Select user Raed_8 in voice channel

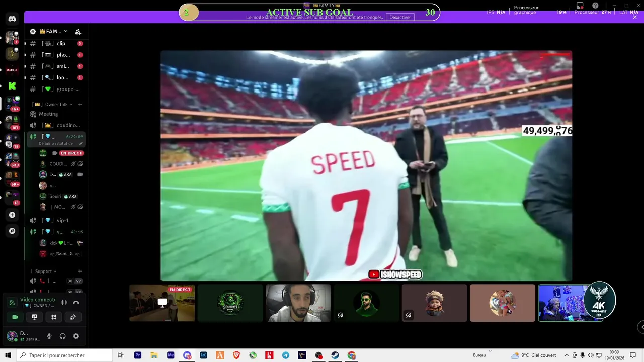coord(60,254)
